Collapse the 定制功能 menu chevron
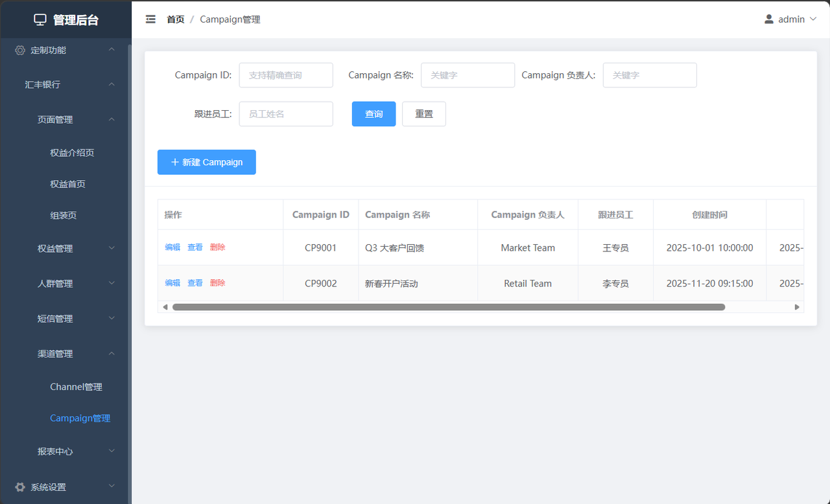Viewport: 830px width, 504px height. [x=112, y=50]
